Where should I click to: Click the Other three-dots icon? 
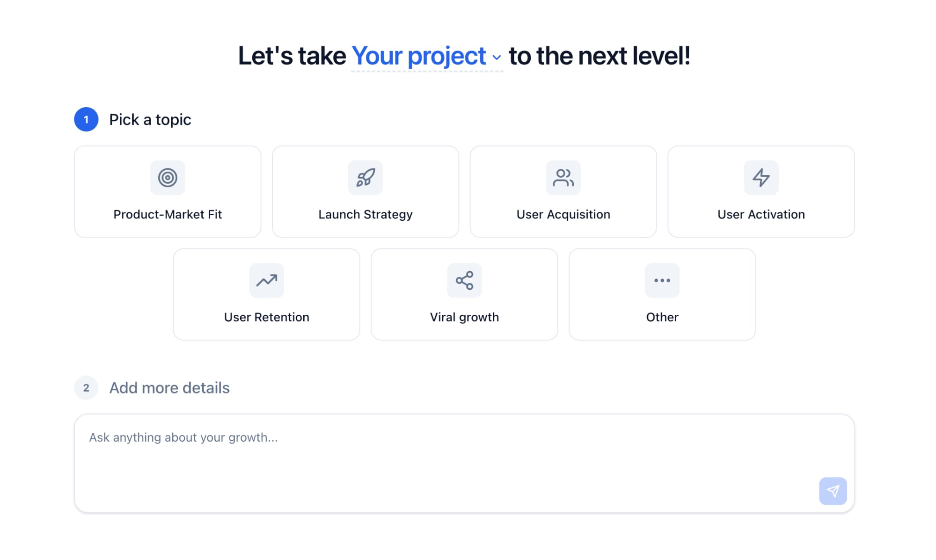[662, 281]
